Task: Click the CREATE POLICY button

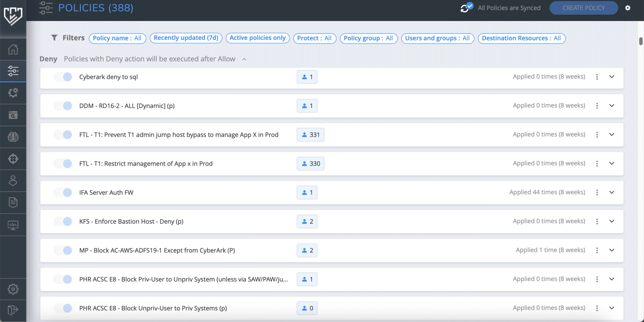Action: coord(583,8)
